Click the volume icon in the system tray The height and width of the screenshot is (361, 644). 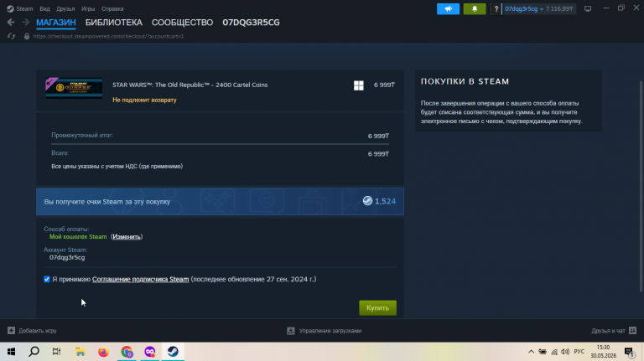[x=565, y=352]
